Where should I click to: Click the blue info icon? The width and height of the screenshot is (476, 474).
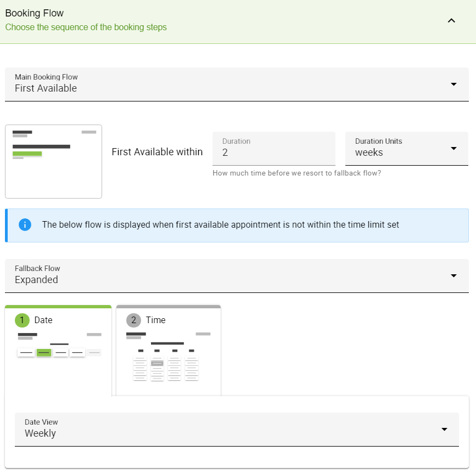(25, 225)
